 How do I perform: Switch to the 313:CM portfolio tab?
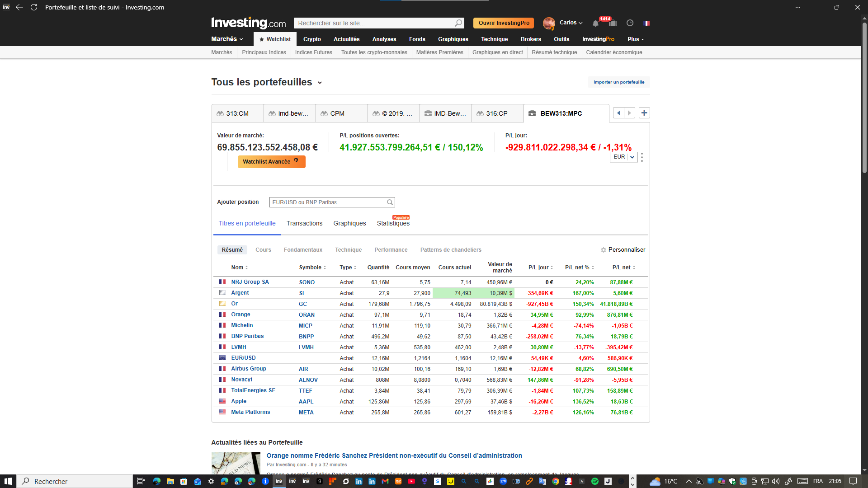238,113
